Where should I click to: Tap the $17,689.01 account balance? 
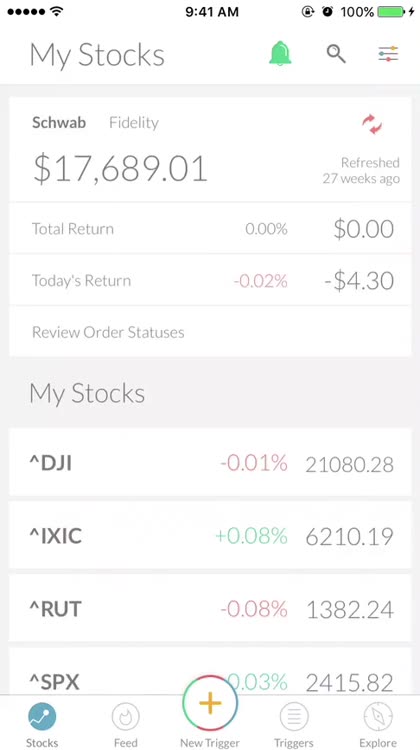coord(120,169)
